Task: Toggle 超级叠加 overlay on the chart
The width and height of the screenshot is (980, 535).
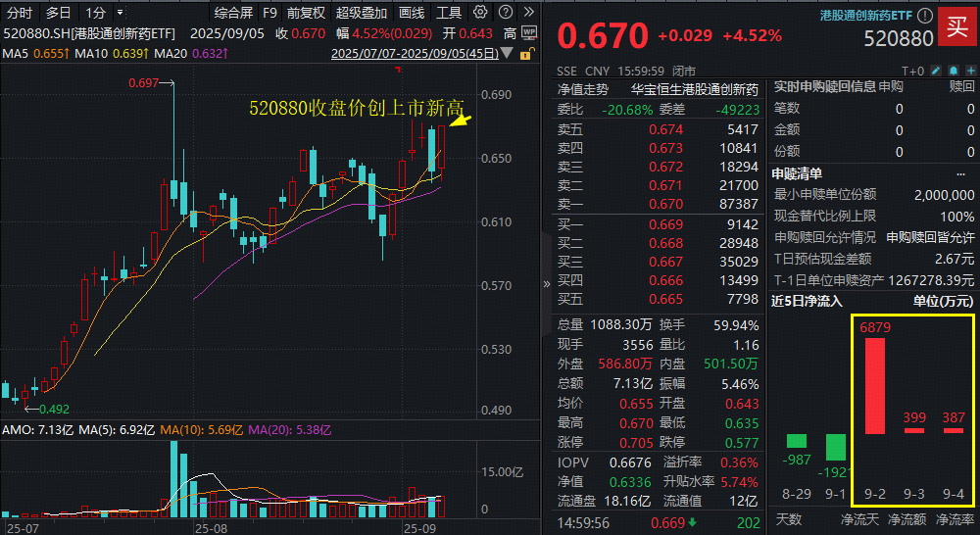Action: (361, 13)
